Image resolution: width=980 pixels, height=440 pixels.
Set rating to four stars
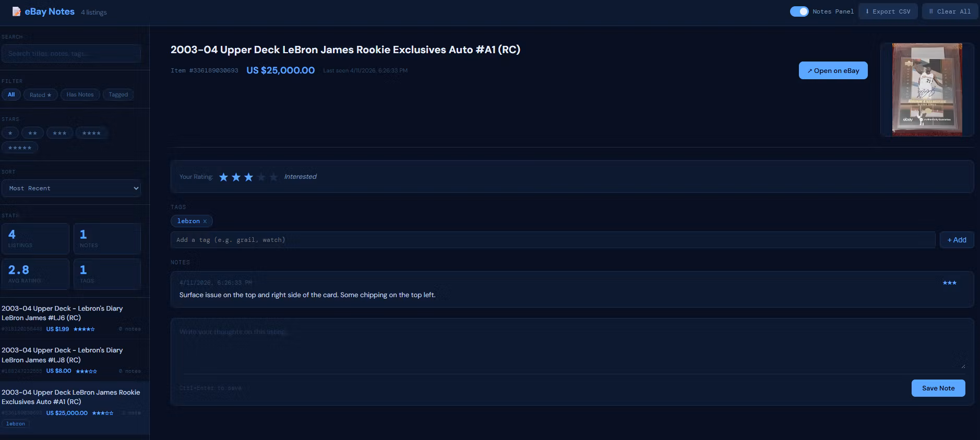pos(261,177)
